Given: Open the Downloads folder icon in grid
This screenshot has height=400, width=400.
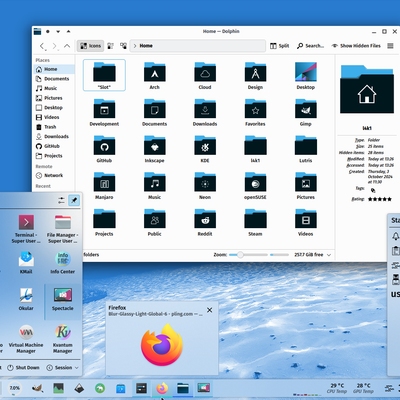Looking at the screenshot, I should pyautogui.click(x=205, y=112).
